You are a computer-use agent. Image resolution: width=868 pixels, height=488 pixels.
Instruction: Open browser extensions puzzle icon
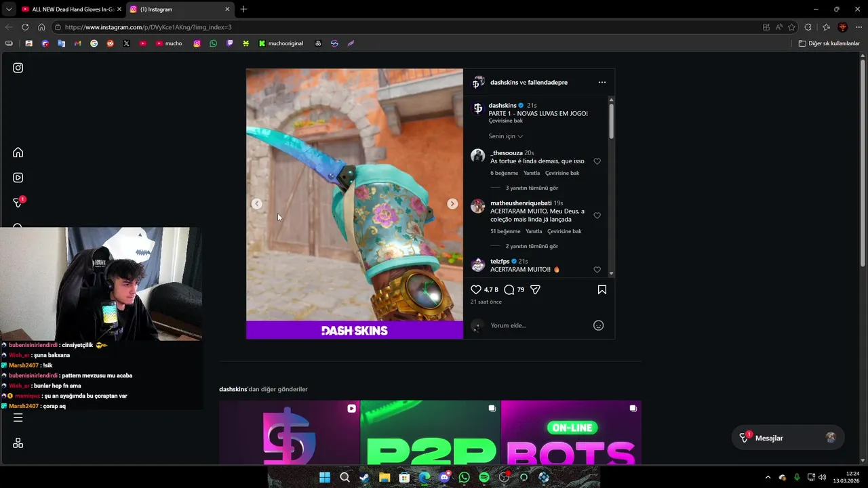pos(808,27)
